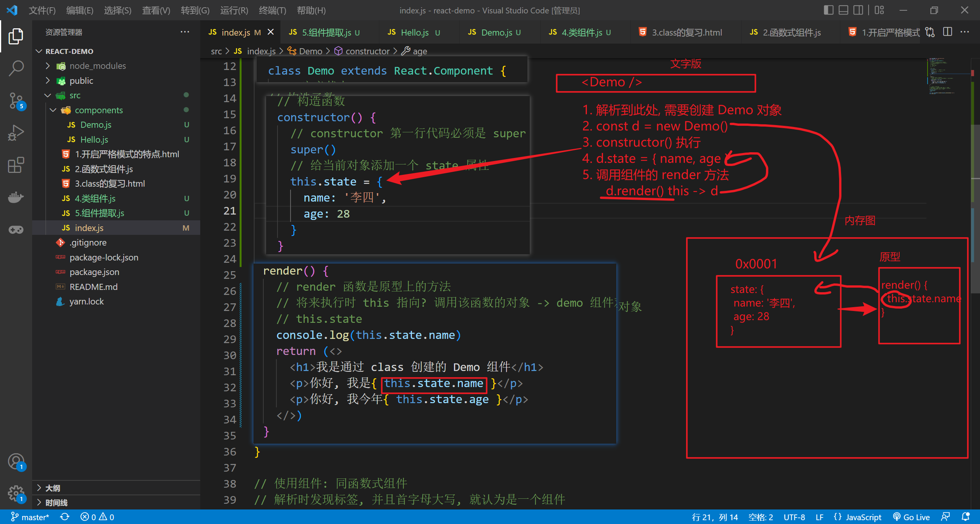Click the Explorer more actions ellipsis
This screenshot has height=524, width=980.
(x=185, y=32)
